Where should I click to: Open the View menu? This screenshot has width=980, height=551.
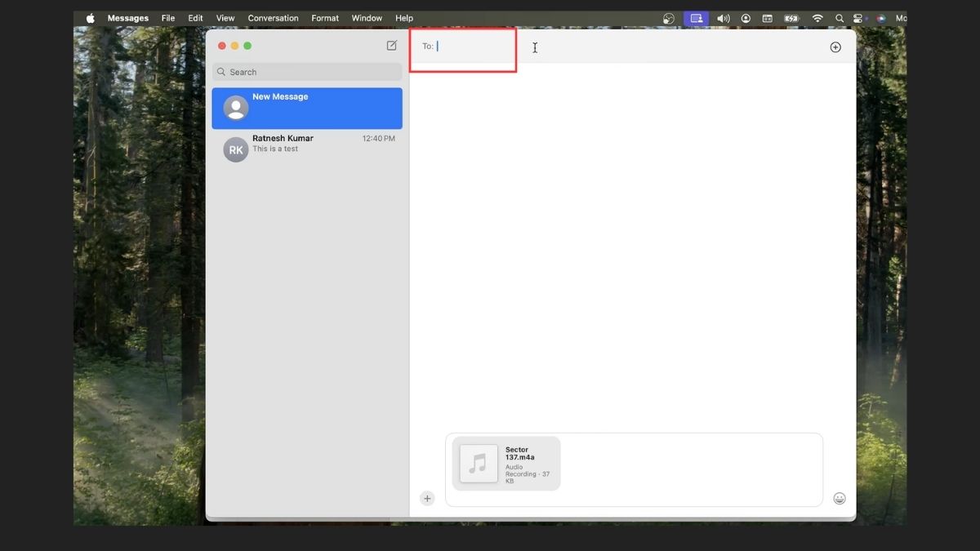click(225, 18)
